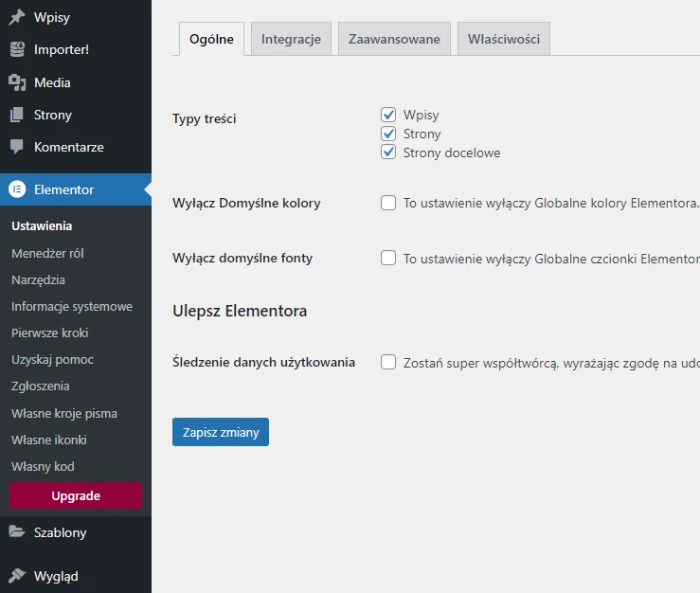Open Wygląd menu item
This screenshot has height=593, width=700.
point(76,576)
